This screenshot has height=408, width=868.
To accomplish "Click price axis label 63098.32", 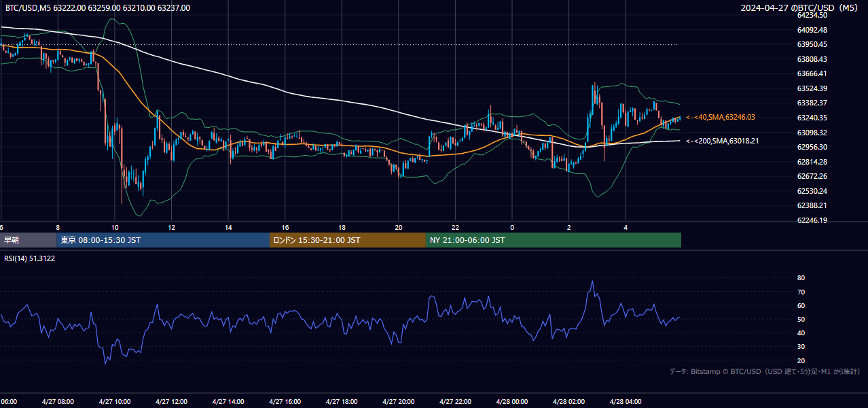I will coord(812,132).
